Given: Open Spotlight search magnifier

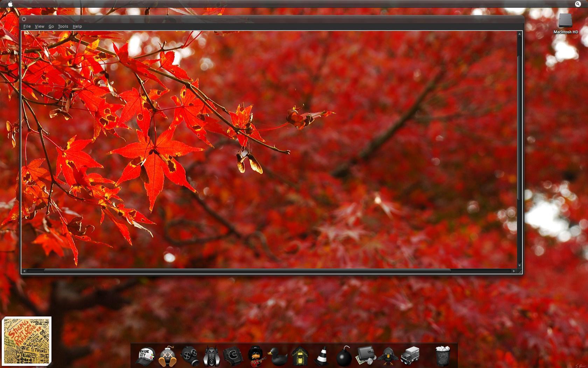Looking at the screenshot, I should point(578,4).
